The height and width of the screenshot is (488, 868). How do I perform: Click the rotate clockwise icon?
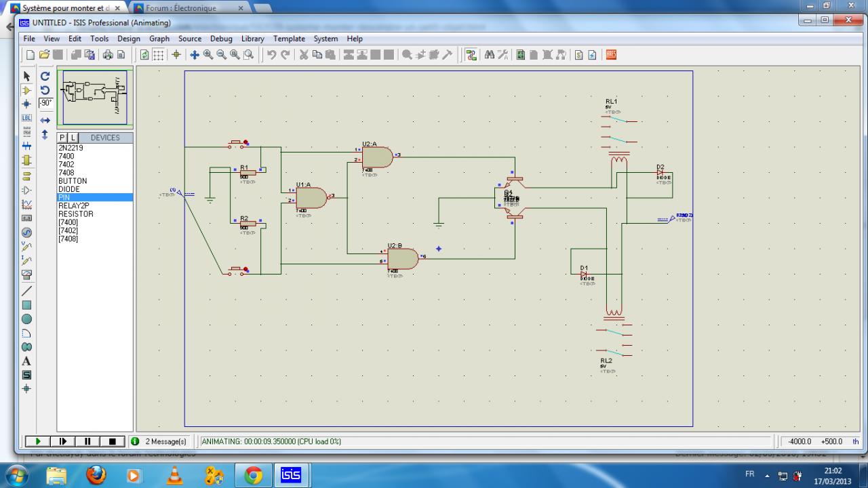tap(45, 76)
